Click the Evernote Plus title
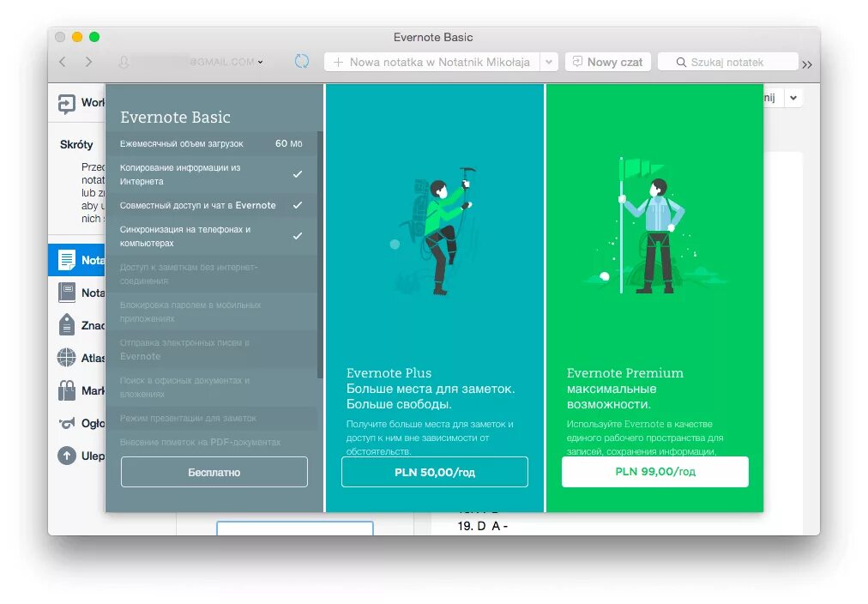The height and width of the screenshot is (604, 868). tap(389, 373)
